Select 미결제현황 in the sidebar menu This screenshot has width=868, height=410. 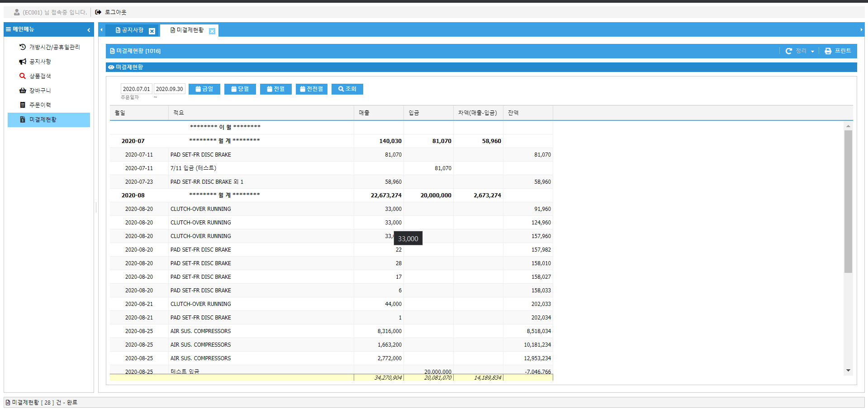point(49,120)
